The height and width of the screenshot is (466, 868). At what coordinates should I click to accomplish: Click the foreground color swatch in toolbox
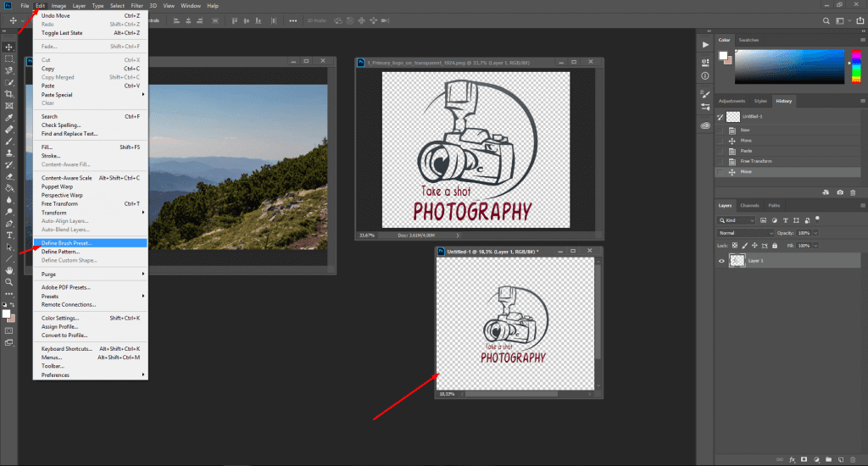pos(6,313)
